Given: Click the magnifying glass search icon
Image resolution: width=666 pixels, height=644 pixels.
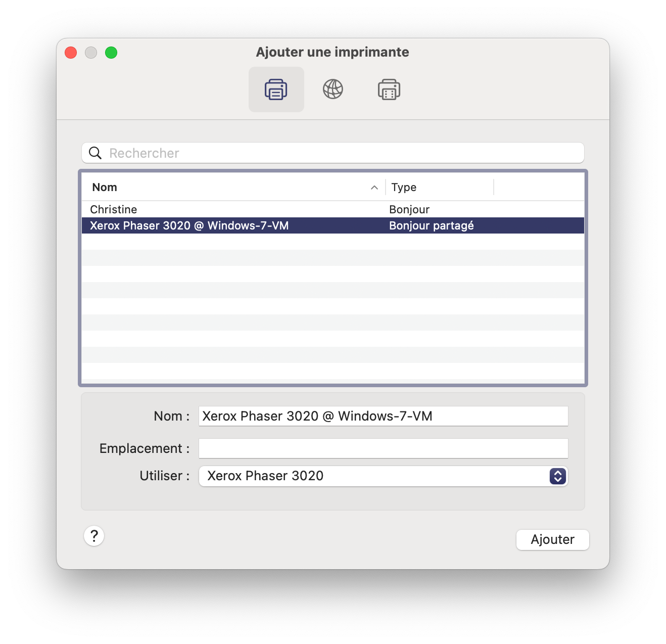Looking at the screenshot, I should [x=96, y=153].
